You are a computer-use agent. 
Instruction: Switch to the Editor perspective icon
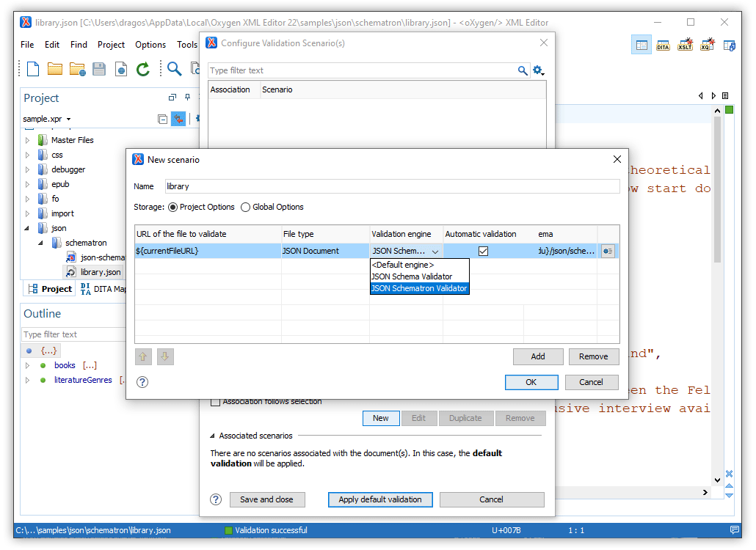[x=641, y=45]
